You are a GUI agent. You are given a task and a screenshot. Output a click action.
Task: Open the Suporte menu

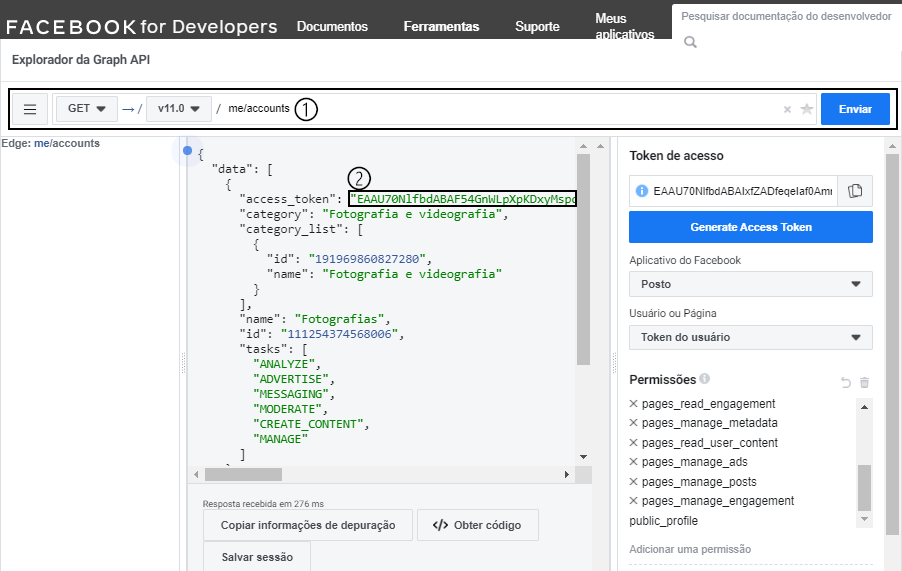click(537, 26)
